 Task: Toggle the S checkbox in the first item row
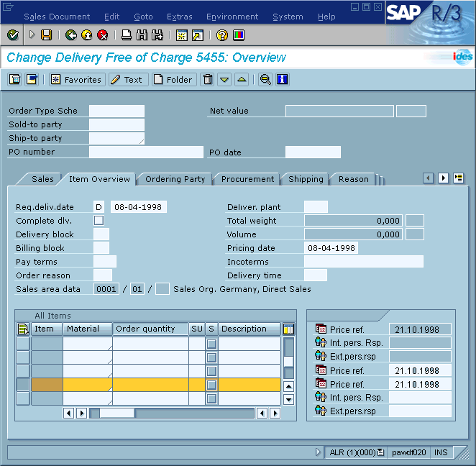point(211,344)
